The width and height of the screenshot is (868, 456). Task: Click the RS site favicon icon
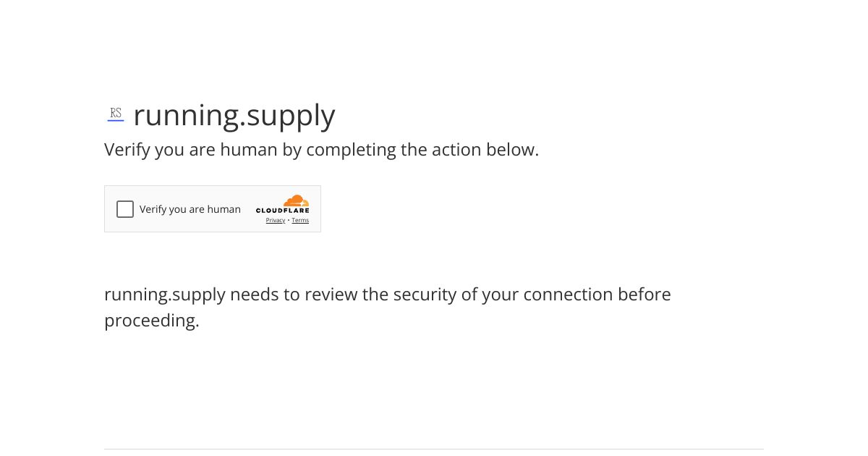116,114
